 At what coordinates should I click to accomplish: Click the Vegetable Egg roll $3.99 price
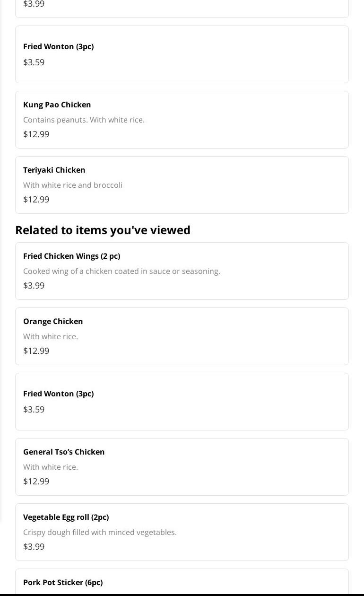pyautogui.click(x=34, y=546)
